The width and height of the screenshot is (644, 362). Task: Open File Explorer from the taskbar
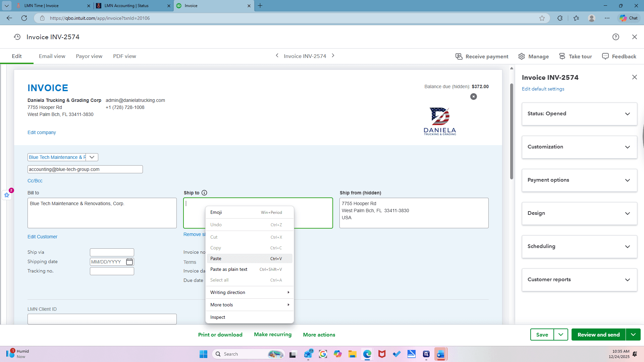click(x=352, y=354)
